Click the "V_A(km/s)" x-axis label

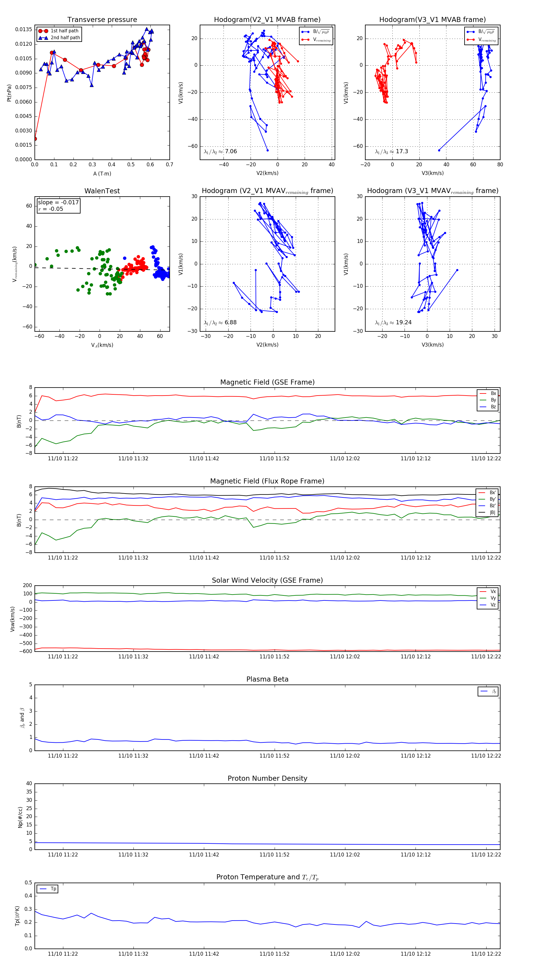pyautogui.click(x=102, y=345)
